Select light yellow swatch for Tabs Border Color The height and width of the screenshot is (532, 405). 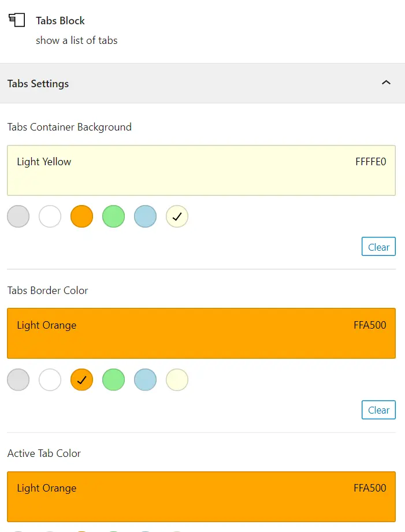[x=177, y=380]
